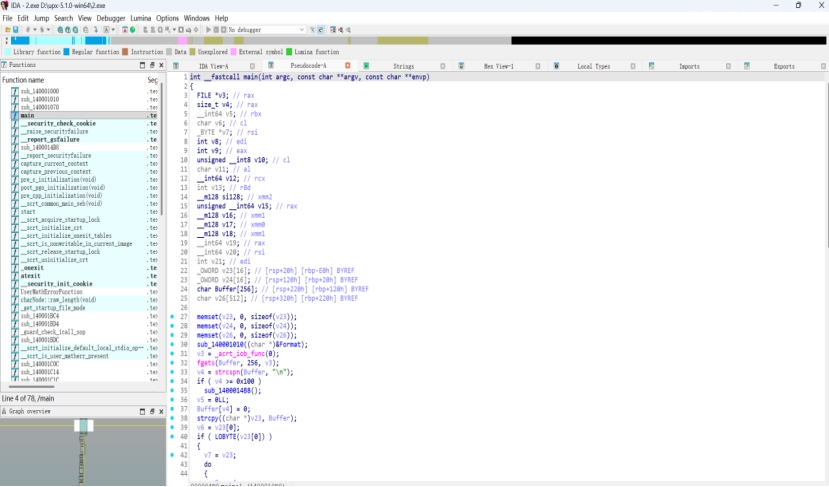Switch to the Hex View-1 tab

(498, 66)
